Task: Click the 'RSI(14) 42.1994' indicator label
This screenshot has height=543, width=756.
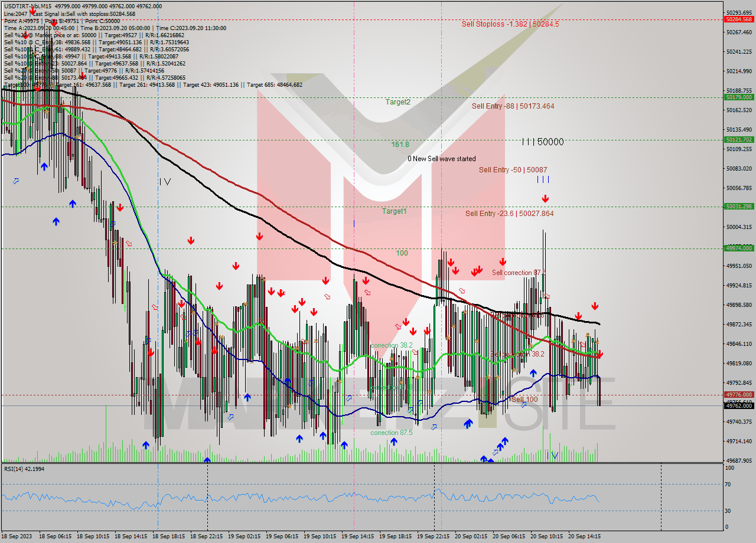Action: point(24,469)
